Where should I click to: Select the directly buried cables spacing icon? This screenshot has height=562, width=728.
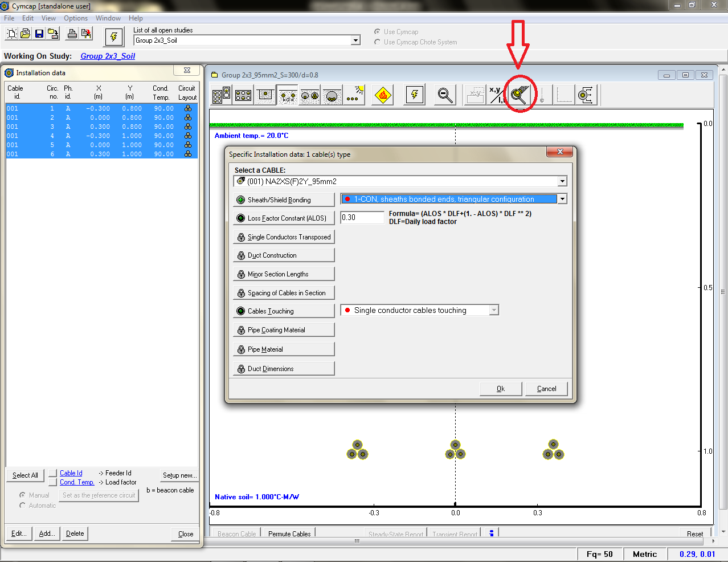click(x=288, y=95)
